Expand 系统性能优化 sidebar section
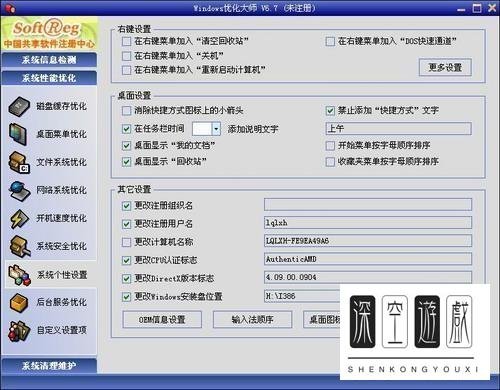Screen dimensions: 500x390 [49, 78]
